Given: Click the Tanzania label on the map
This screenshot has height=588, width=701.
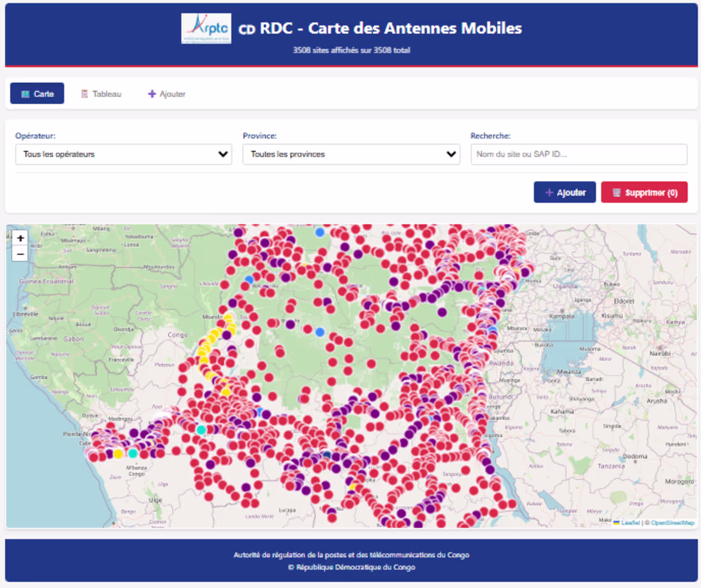Looking at the screenshot, I should click(611, 466).
